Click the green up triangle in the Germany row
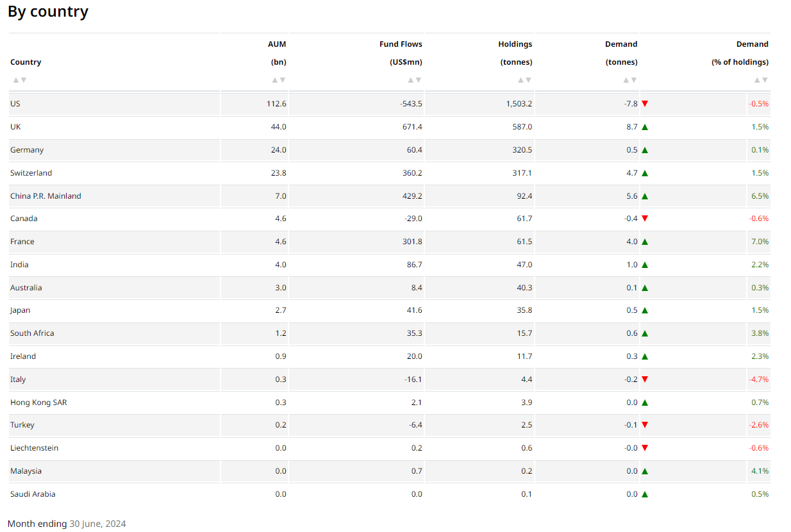Screen dimensions: 791x532 coord(645,150)
